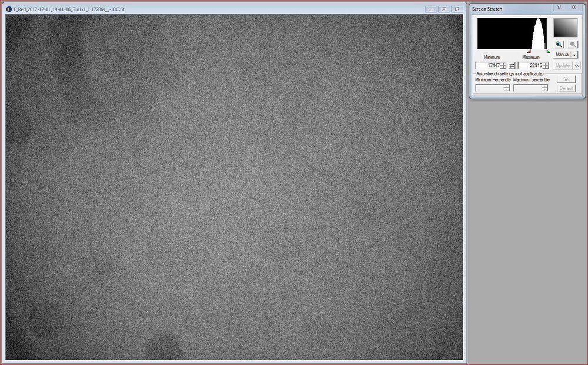
Task: Collapse the panel with the << button
Action: point(577,65)
